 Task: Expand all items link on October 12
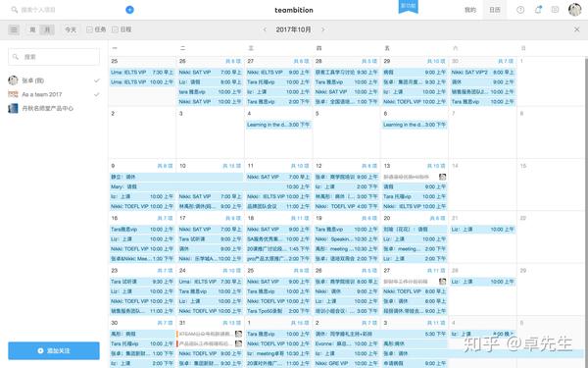pyautogui.click(x=369, y=166)
